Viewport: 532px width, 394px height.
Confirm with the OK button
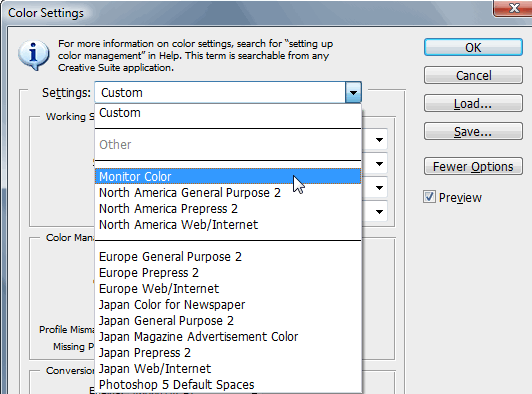click(x=473, y=47)
